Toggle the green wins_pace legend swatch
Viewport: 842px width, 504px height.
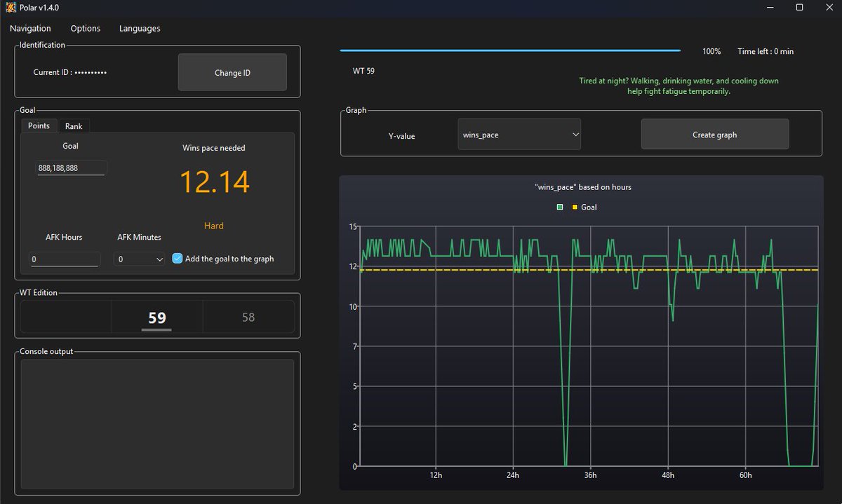[560, 207]
